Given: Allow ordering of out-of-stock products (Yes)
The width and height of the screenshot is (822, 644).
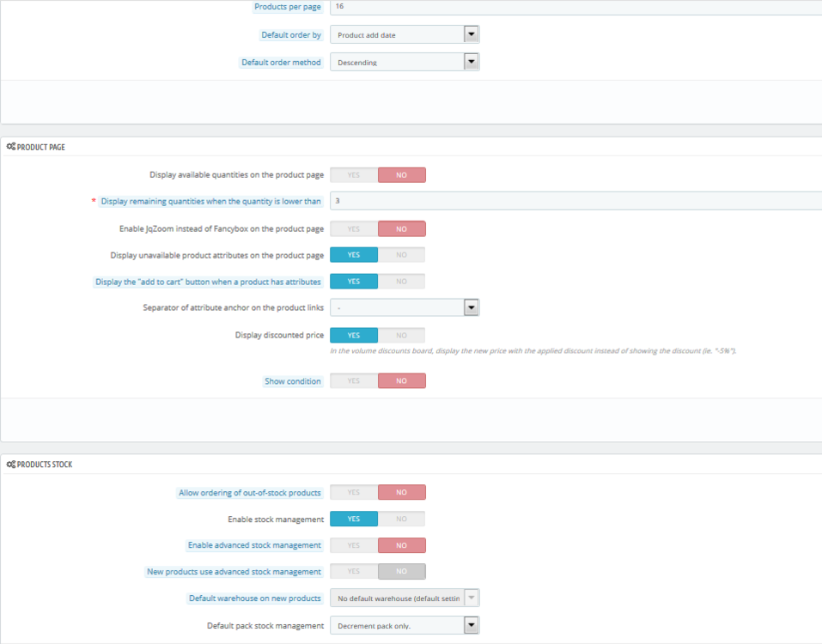Looking at the screenshot, I should point(354,493).
